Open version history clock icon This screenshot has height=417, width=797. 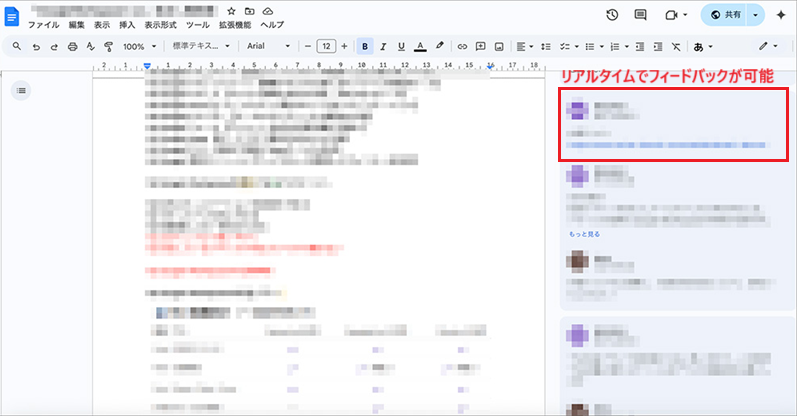(x=612, y=15)
